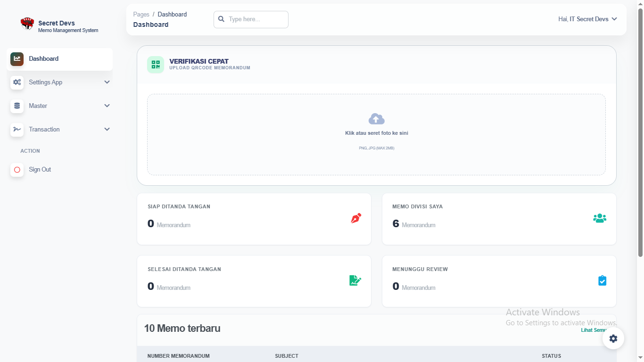Click the Pages breadcrumb link
Screen dimensions: 644x362
click(141, 15)
